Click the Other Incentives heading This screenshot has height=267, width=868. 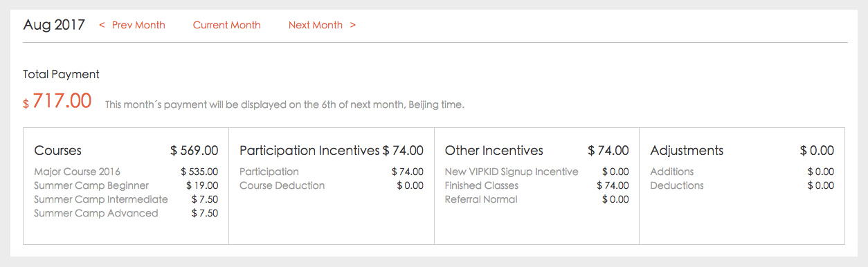[x=494, y=150]
